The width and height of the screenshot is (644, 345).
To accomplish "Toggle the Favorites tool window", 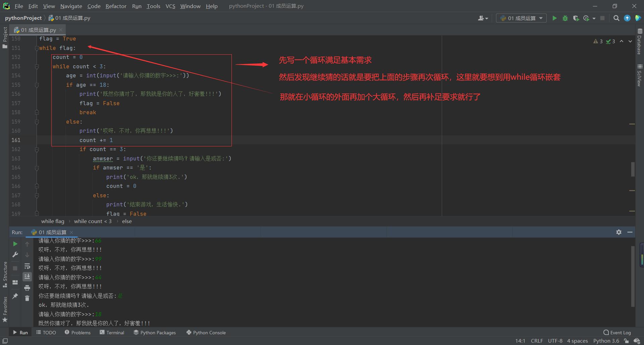I will (5, 309).
